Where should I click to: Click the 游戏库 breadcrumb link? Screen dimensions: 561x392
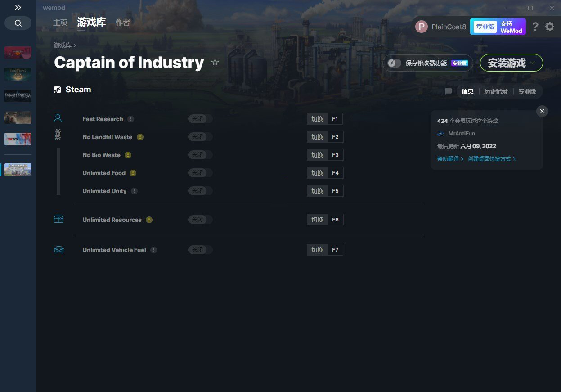coord(63,45)
